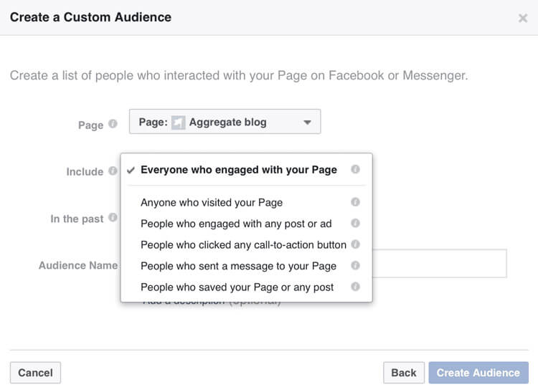Click the checkmark beside Everyone who engaged
The height and width of the screenshot is (392, 538).
(x=131, y=170)
